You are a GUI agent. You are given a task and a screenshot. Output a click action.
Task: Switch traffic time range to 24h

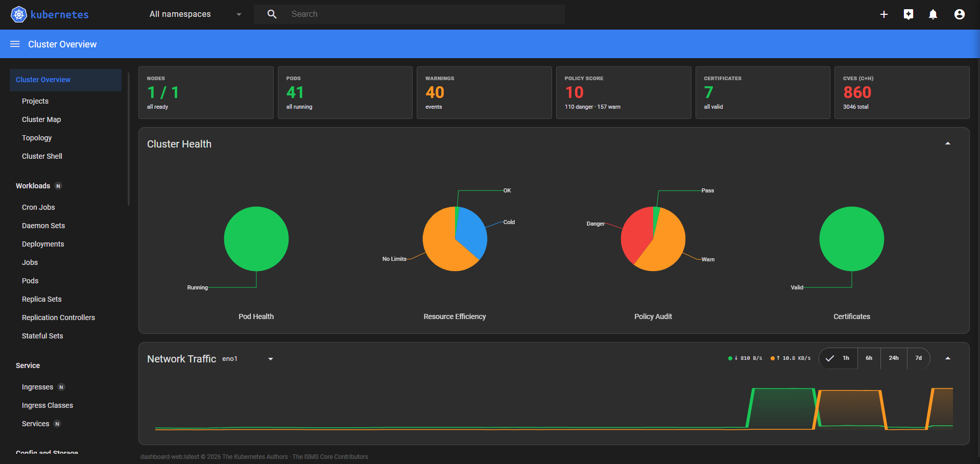pos(894,358)
